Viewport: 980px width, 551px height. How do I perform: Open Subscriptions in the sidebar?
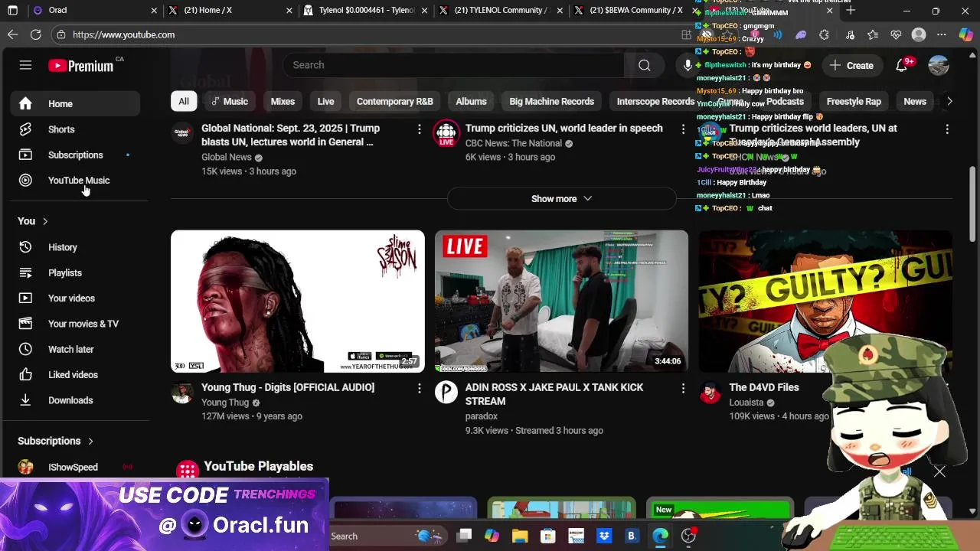[x=75, y=155]
